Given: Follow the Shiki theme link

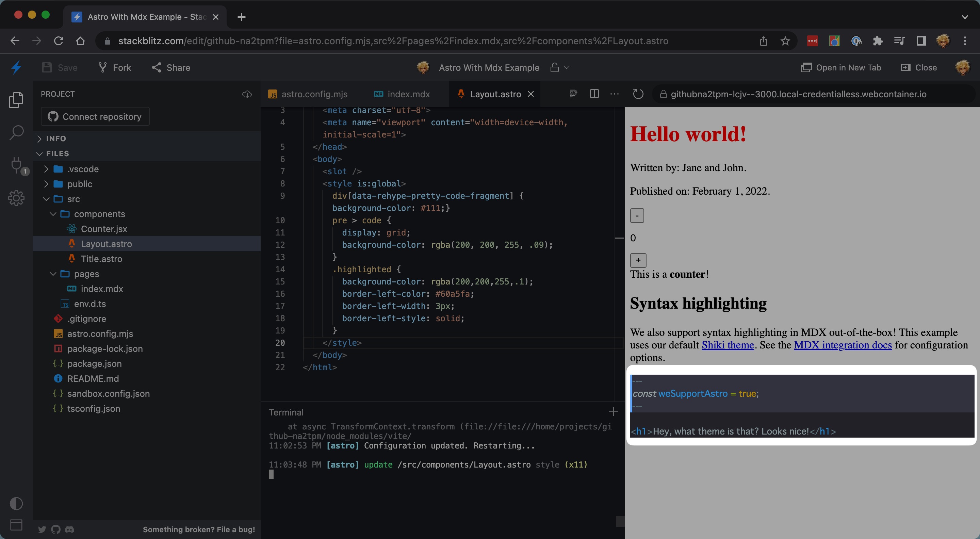Looking at the screenshot, I should click(728, 345).
